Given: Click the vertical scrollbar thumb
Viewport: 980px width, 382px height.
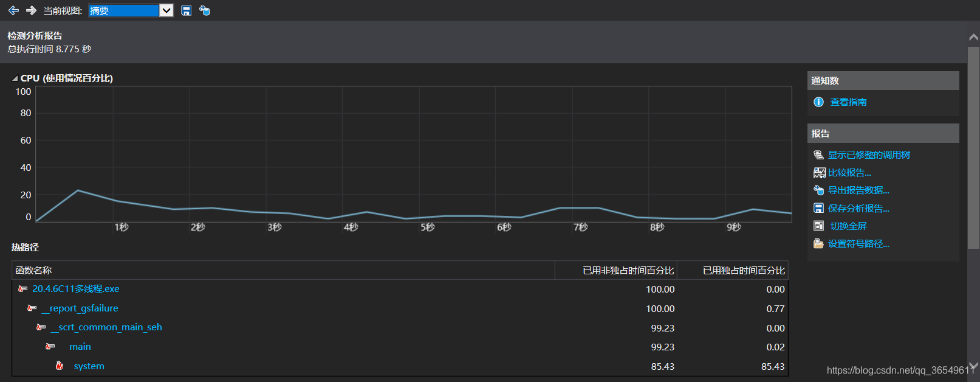Looking at the screenshot, I should (x=973, y=148).
